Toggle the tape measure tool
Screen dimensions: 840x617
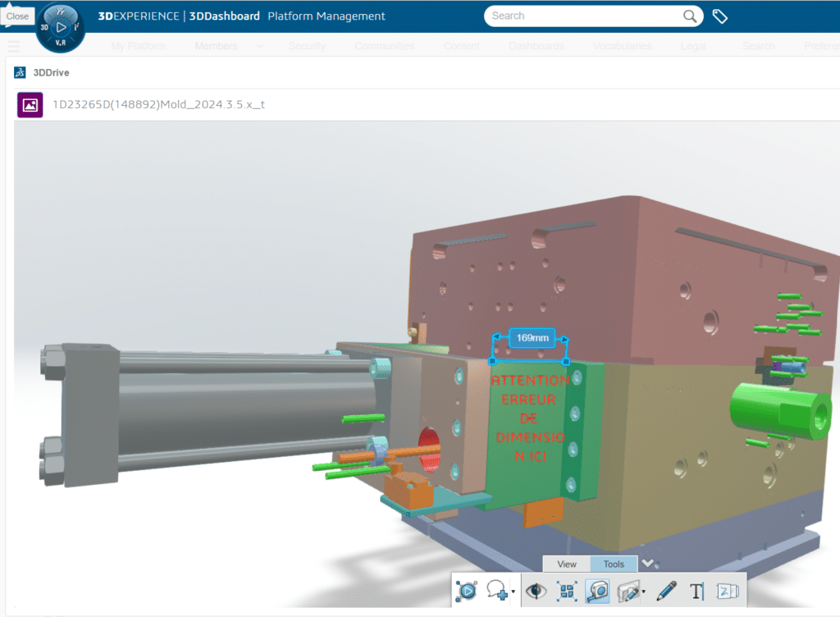597,591
